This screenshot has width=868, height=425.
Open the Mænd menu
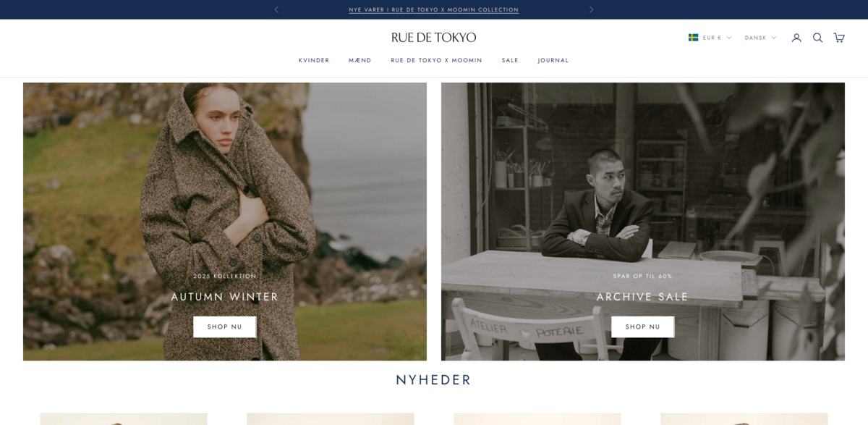pos(360,60)
